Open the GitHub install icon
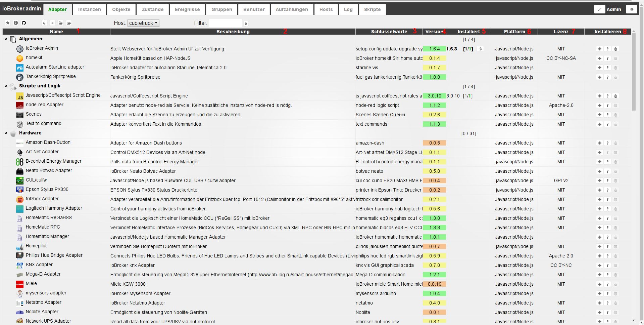The width and height of the screenshot is (644, 325). pyautogui.click(x=24, y=23)
